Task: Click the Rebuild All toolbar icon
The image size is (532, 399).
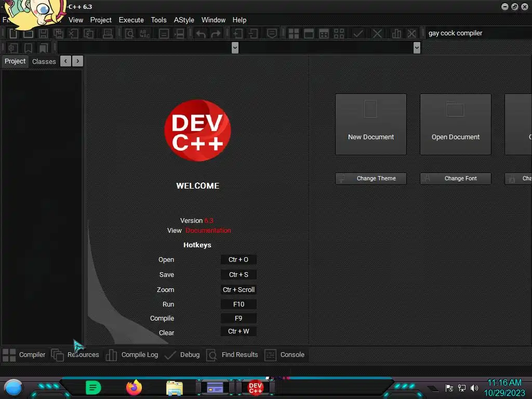Action: [x=339, y=34]
